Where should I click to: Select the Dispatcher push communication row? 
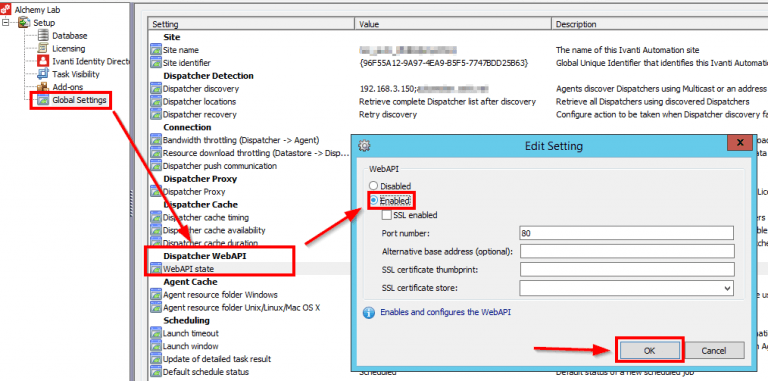[219, 166]
